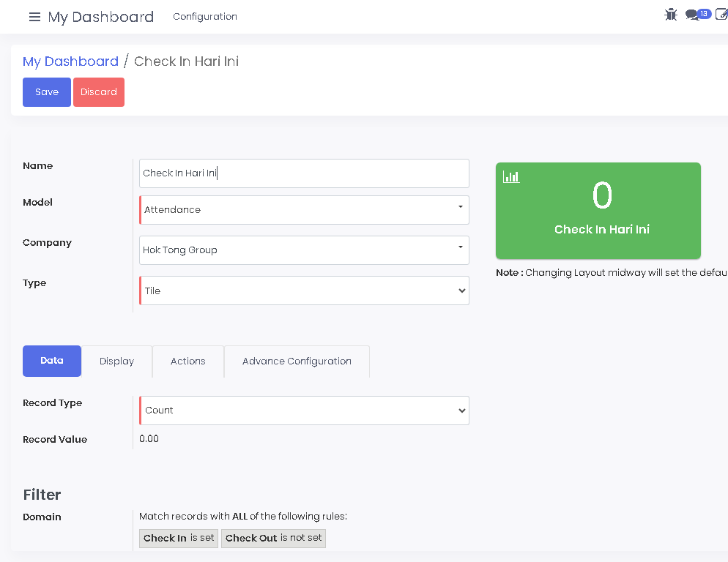
Task: Expand the Type selector set to Tile
Action: point(304,290)
